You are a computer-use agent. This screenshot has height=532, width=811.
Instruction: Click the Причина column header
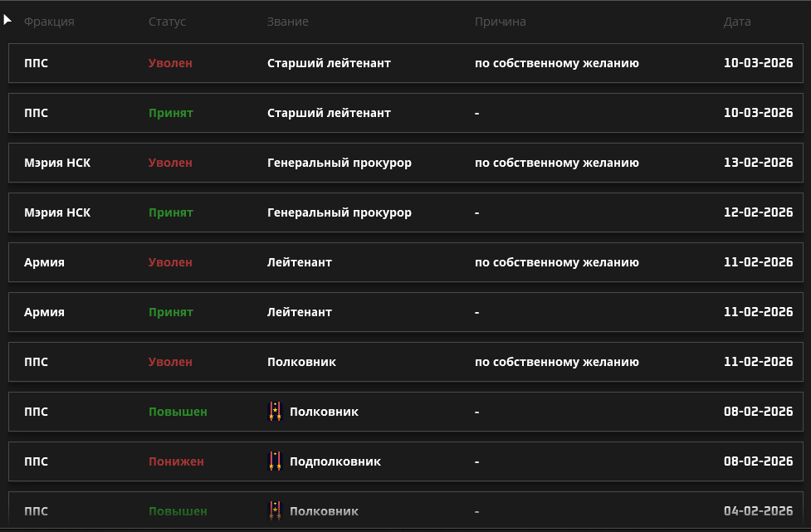tap(500, 22)
